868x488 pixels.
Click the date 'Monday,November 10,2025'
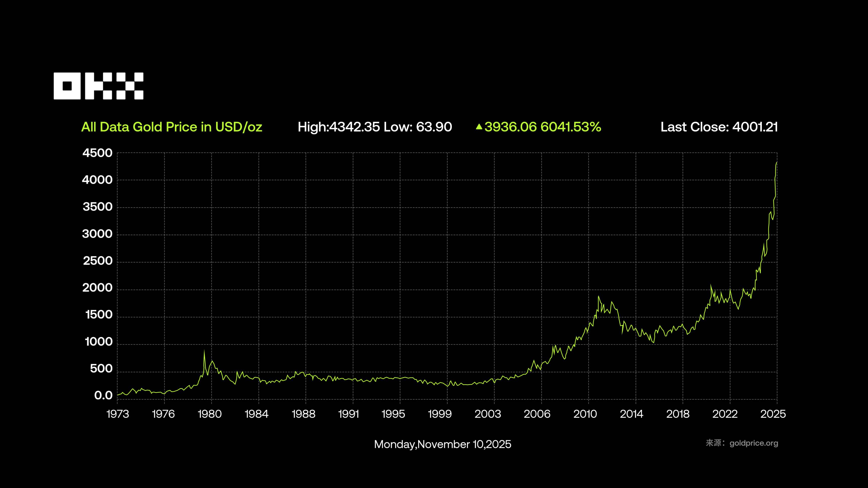[443, 444]
